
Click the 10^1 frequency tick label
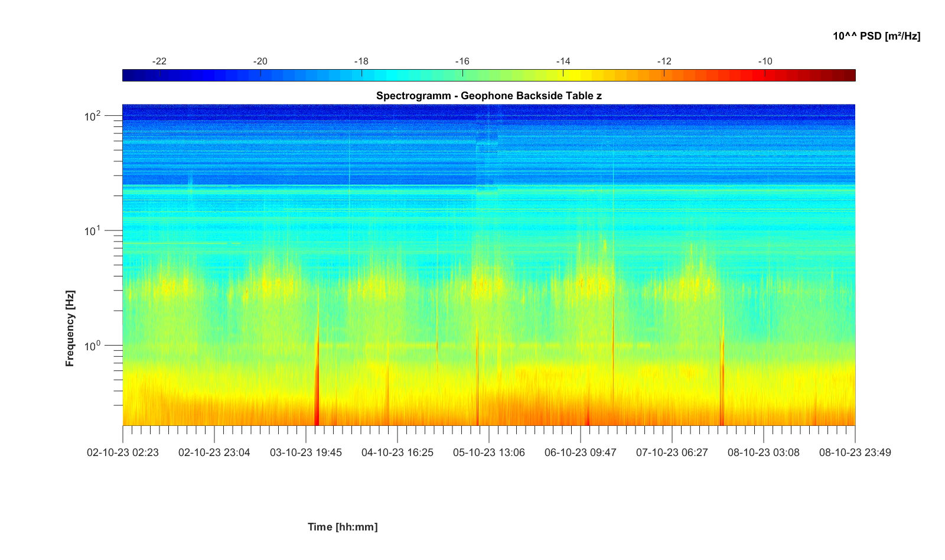92,230
